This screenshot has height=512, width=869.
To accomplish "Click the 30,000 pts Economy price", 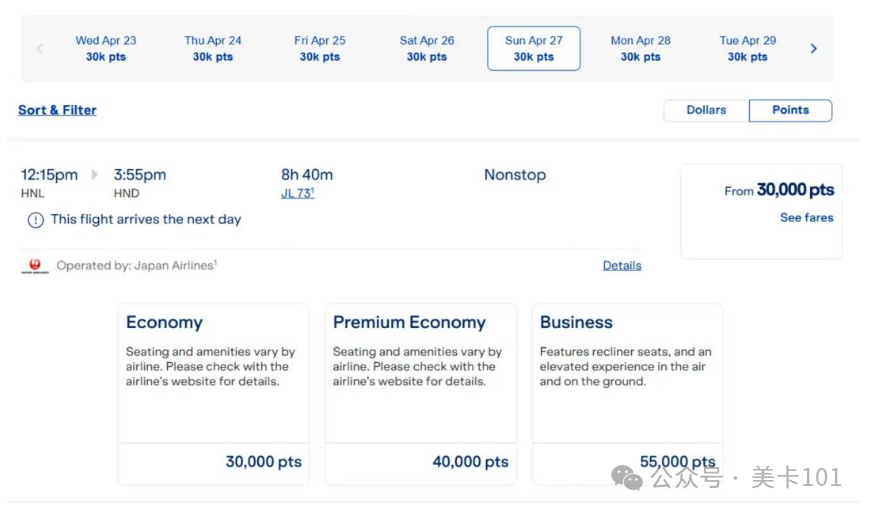I will 263,462.
